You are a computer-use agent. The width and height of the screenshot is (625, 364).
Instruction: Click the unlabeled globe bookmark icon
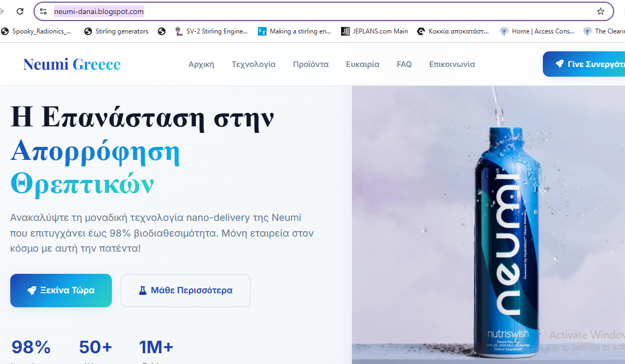click(x=162, y=31)
